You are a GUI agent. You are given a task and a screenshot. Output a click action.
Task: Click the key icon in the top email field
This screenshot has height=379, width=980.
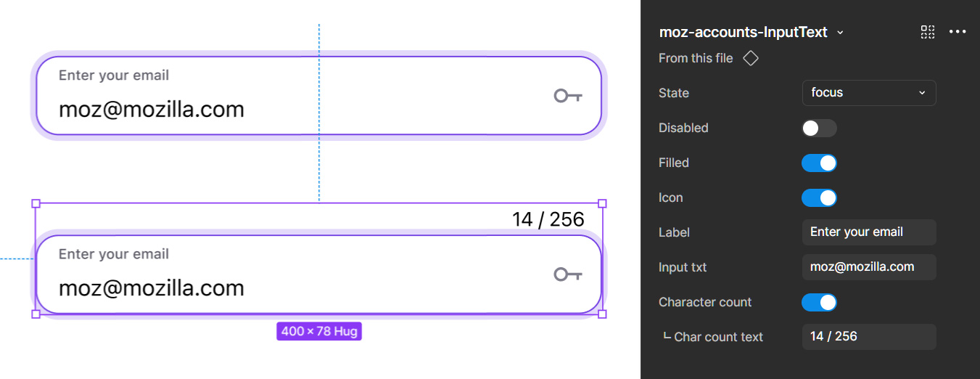coord(567,96)
